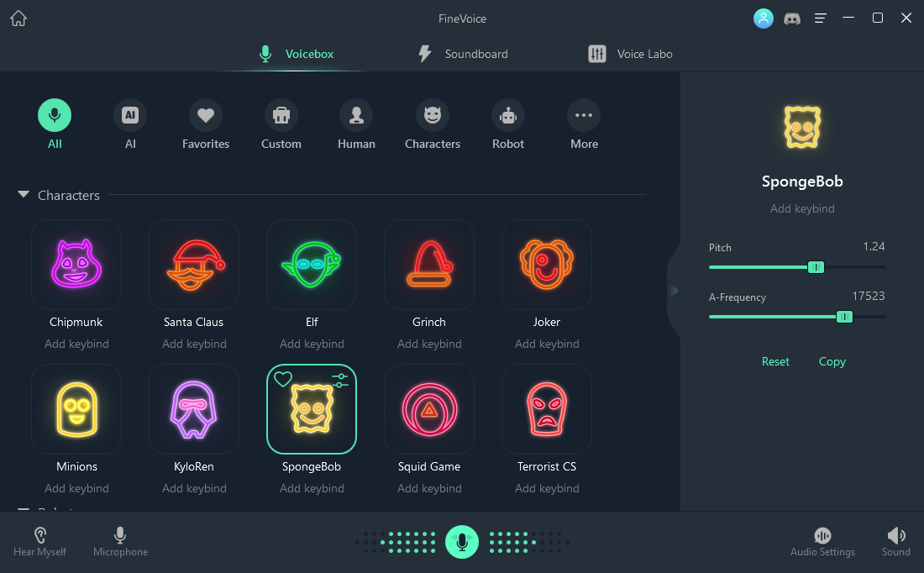Select the Terrorist CS voice
Viewport: 924px width, 573px height.
coord(547,409)
